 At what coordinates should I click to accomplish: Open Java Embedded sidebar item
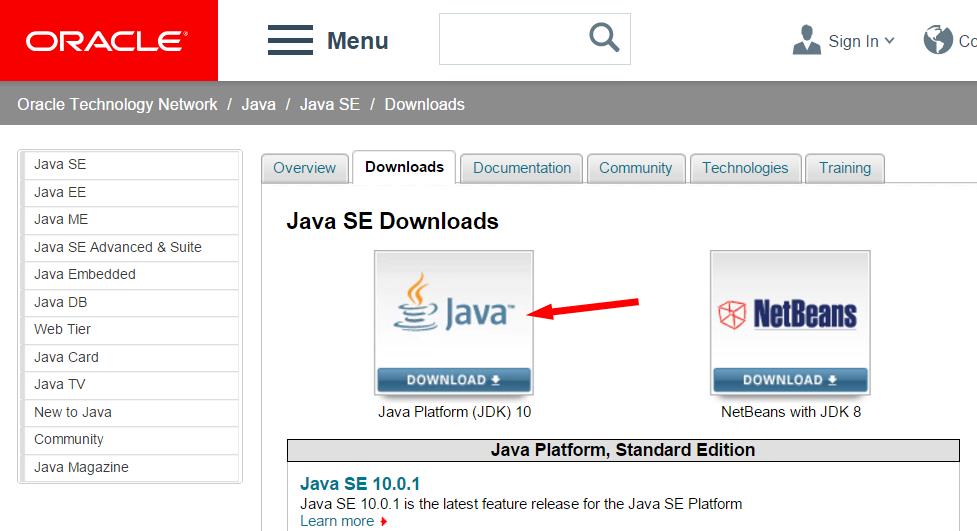click(131, 275)
